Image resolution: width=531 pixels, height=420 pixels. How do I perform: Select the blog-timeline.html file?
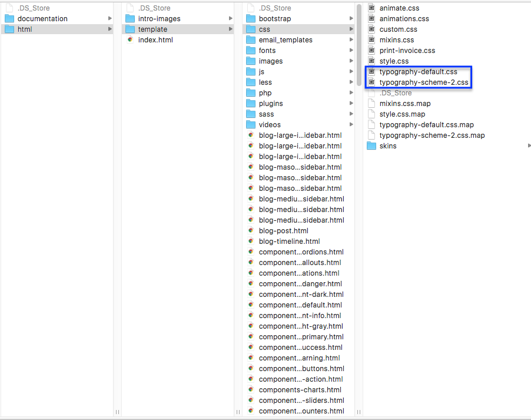[x=289, y=242]
